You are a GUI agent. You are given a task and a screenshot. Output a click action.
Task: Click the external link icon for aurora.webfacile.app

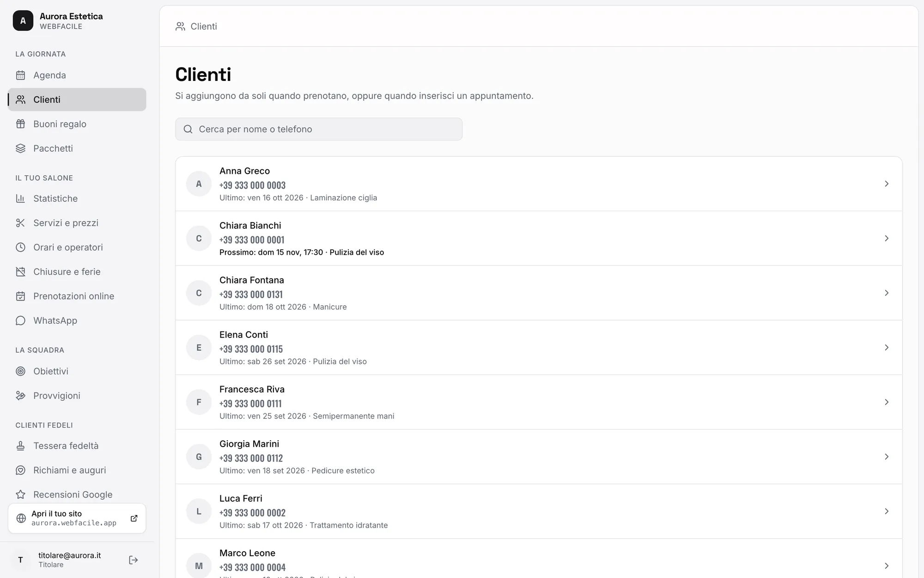(x=134, y=518)
